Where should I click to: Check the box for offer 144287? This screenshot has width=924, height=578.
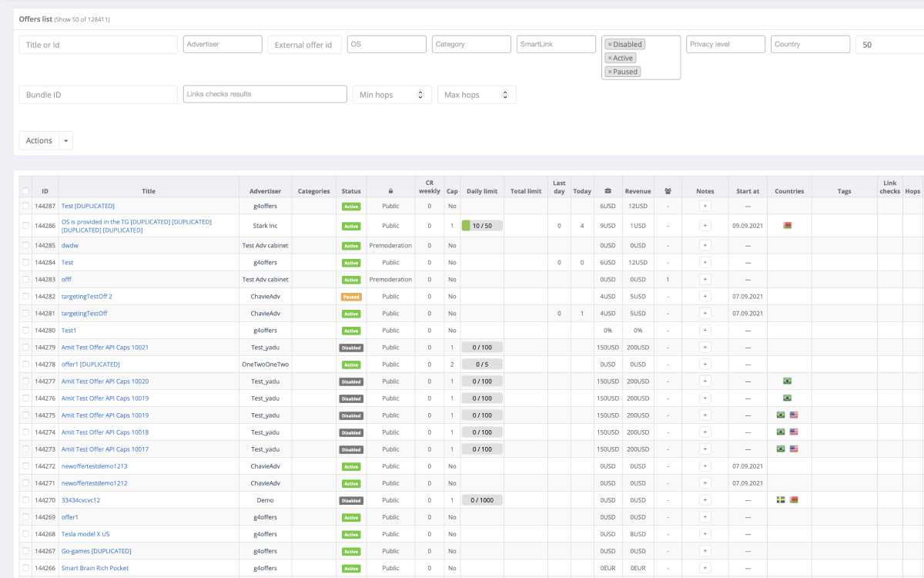(x=25, y=206)
